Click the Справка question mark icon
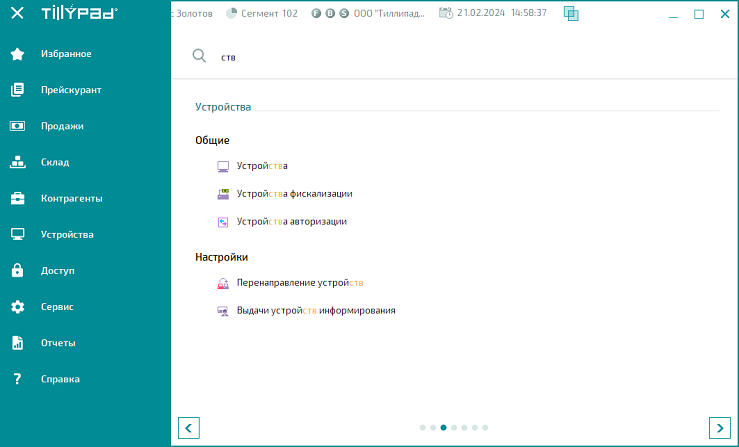The width and height of the screenshot is (739, 447). point(17,379)
